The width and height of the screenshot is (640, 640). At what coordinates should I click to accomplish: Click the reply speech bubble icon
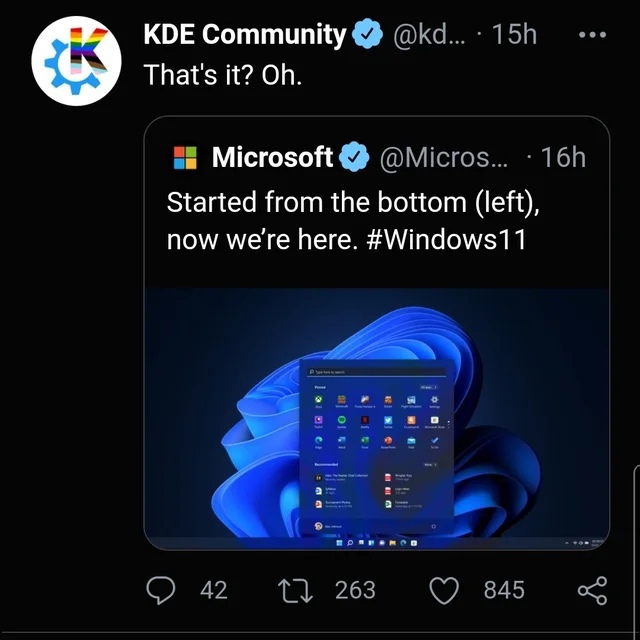pos(161,591)
